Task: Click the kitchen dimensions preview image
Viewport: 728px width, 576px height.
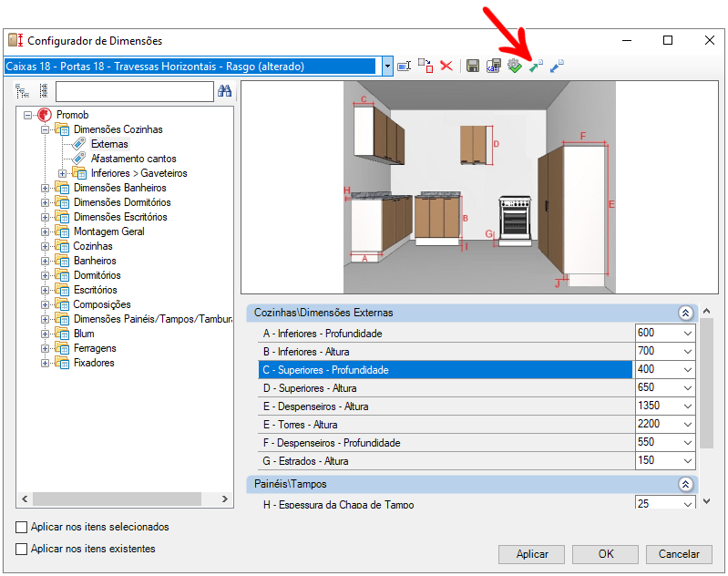Action: coord(479,187)
